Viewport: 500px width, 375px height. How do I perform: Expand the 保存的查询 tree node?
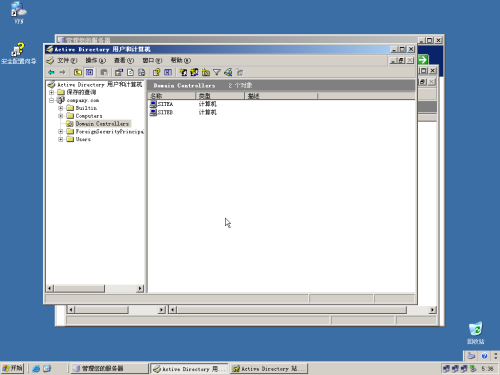[51, 92]
